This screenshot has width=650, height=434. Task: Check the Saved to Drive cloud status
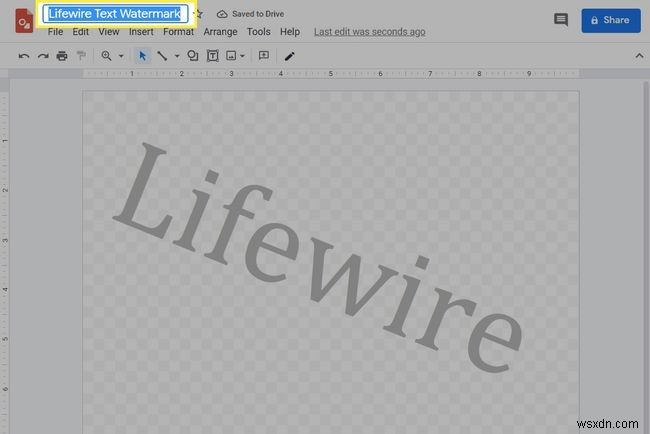point(250,14)
